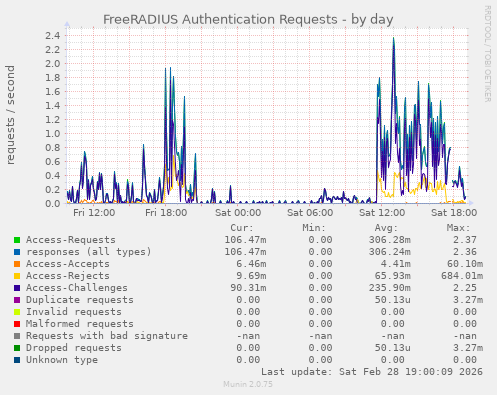Screen dimensions: 497x395
Task: Click the Cur: column header
Action: (x=242, y=228)
